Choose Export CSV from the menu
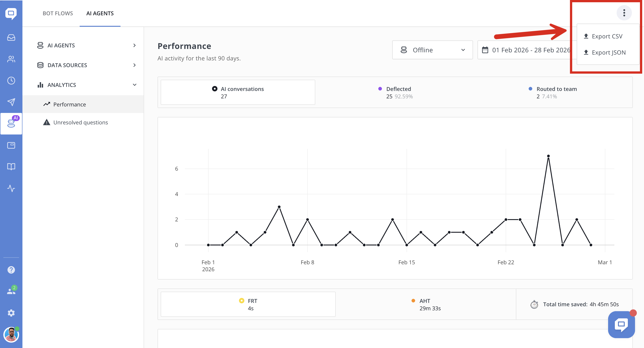 (x=607, y=36)
